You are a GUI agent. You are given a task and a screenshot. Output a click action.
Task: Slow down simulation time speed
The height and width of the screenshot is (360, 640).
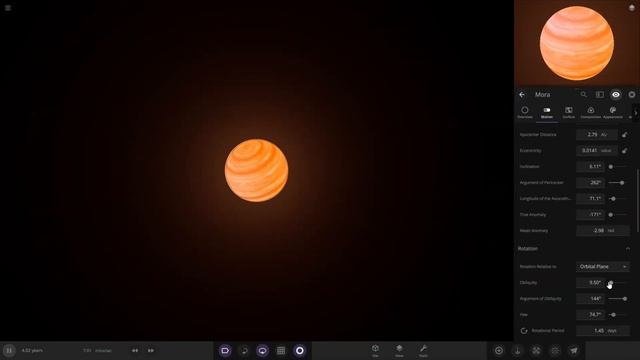click(x=135, y=351)
